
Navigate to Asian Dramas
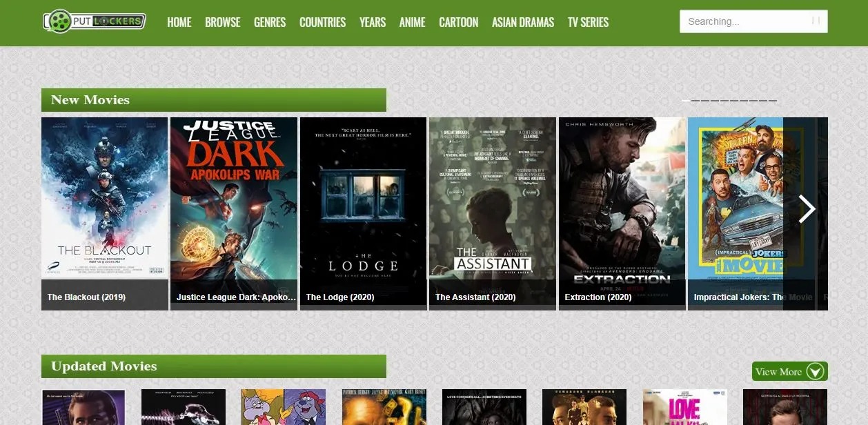[522, 22]
